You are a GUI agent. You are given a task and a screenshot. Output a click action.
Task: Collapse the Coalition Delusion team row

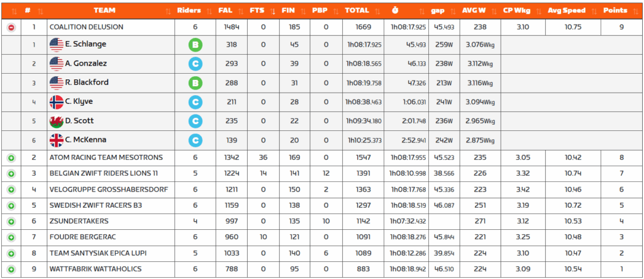[x=11, y=27]
